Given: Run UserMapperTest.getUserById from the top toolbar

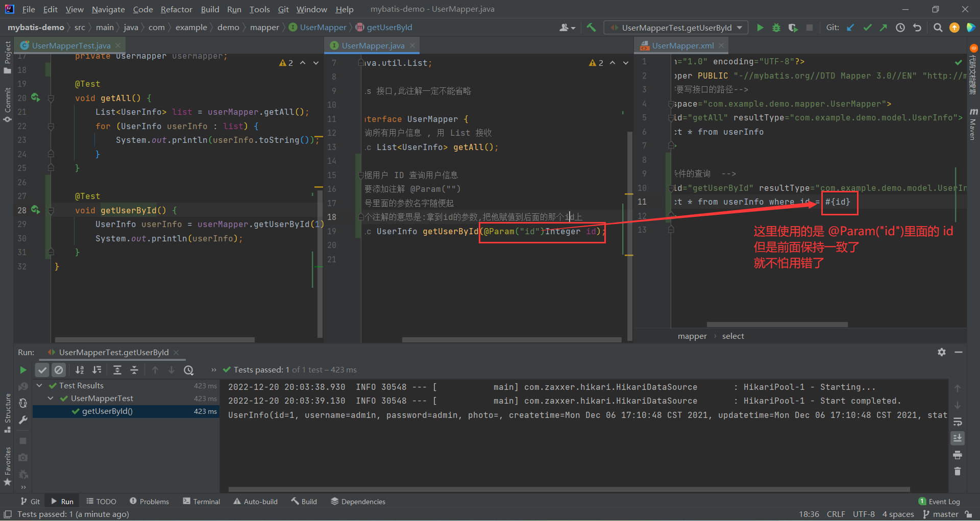Looking at the screenshot, I should pos(760,28).
